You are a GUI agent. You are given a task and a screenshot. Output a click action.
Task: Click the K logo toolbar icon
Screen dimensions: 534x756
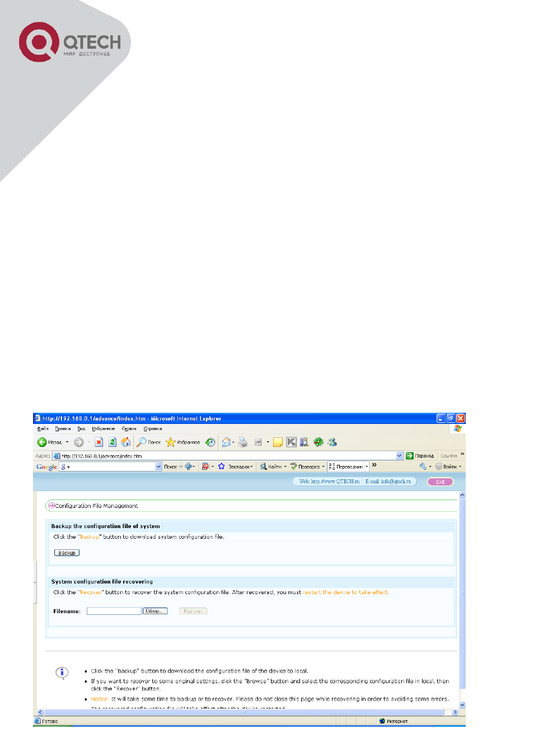(x=291, y=442)
